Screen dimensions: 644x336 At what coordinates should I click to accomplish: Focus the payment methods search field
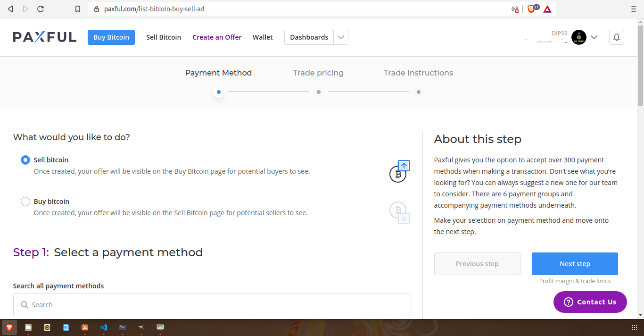[212, 305]
